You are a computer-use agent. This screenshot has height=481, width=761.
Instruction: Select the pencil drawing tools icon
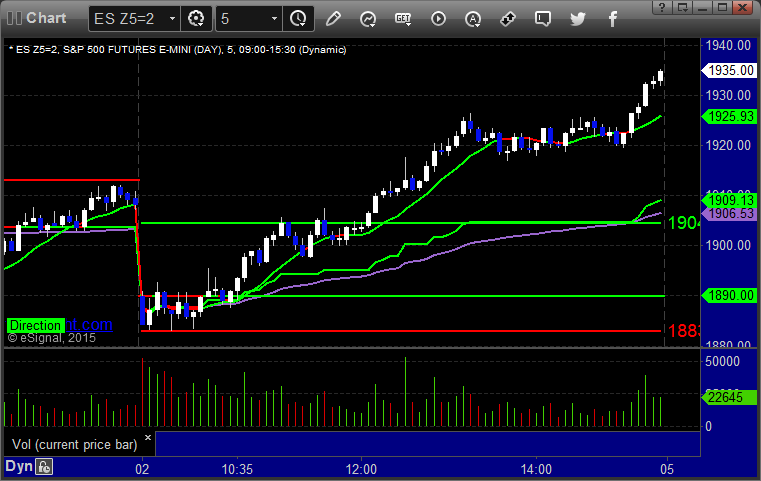[x=333, y=19]
